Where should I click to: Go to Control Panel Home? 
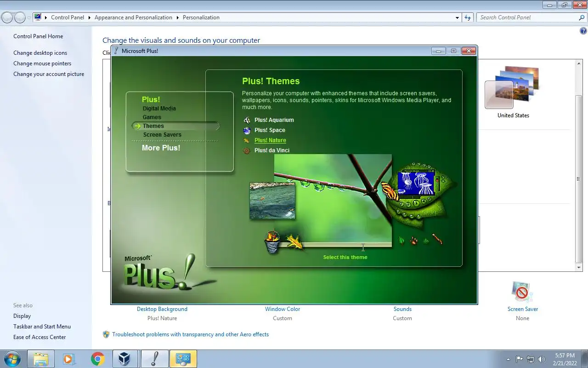[x=38, y=36]
